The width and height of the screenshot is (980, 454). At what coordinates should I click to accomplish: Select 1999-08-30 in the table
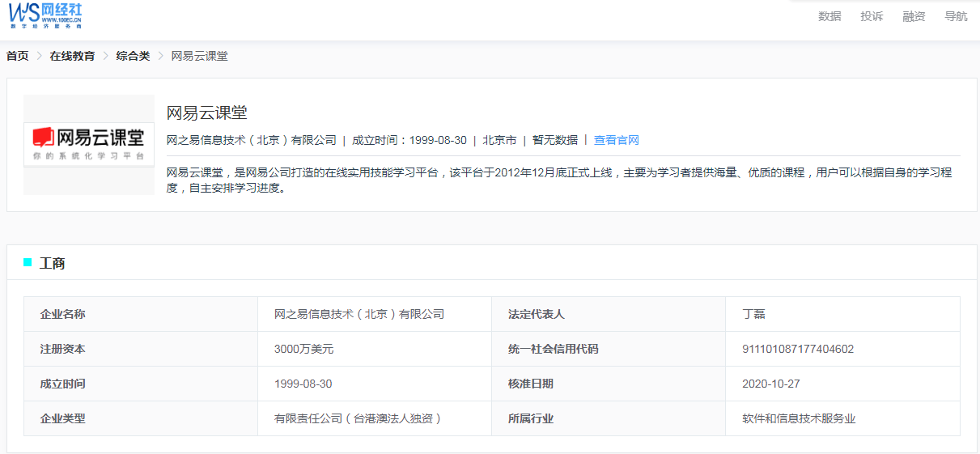[375, 384]
